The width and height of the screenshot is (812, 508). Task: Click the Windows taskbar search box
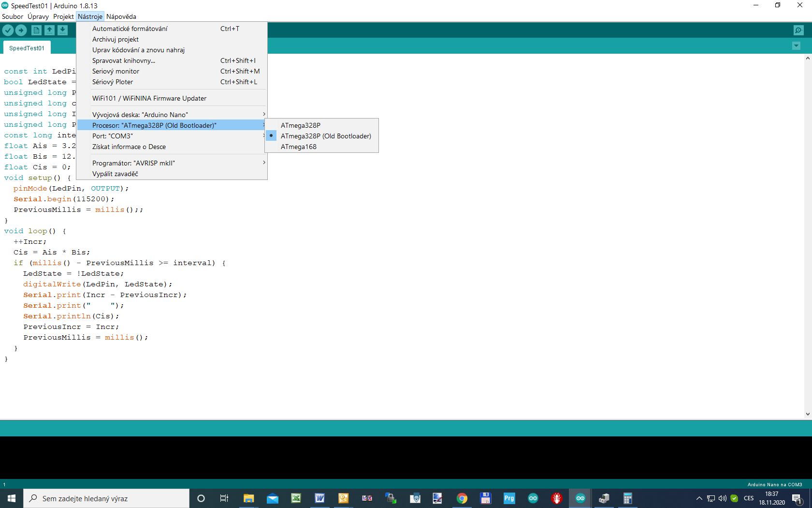[106, 498]
